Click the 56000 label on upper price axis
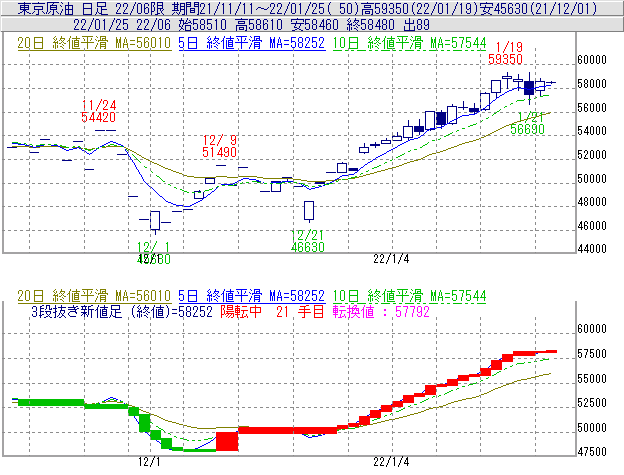The width and height of the screenshot is (624, 475). [592, 108]
